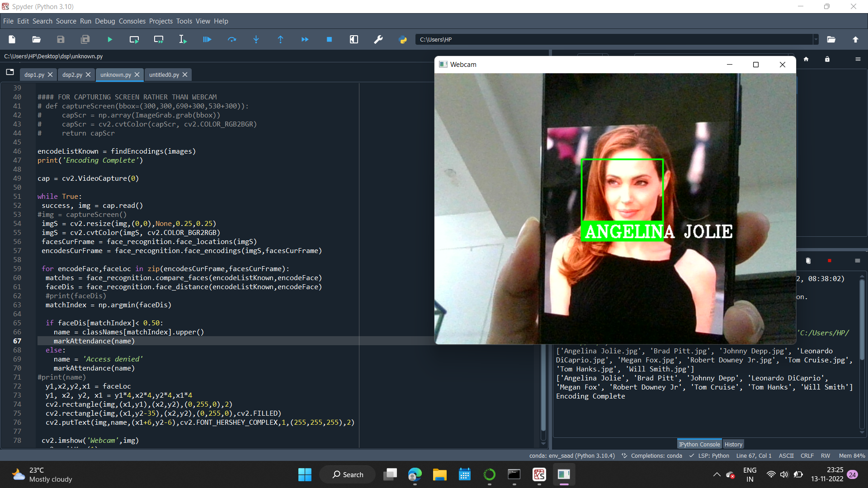Click Completions: conda status entry
The image size is (868, 488).
[x=652, y=455]
